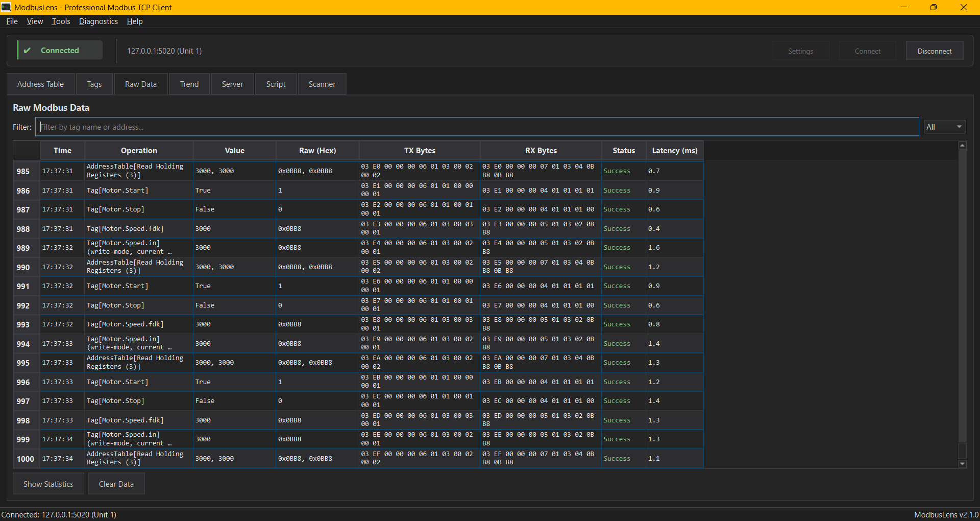Switch to the Address Table tab

pyautogui.click(x=40, y=84)
